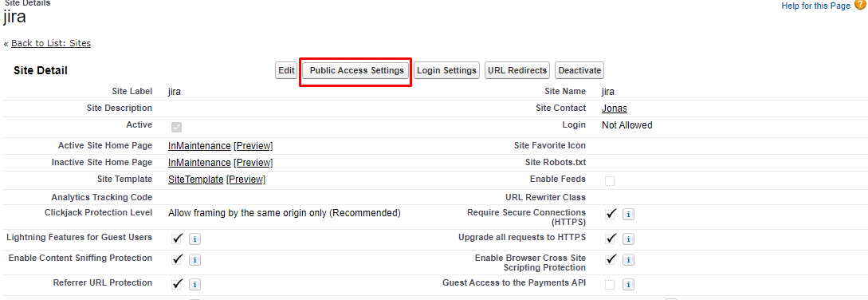Preview the Active Site Home Page
Viewport: 868px width, 300px height.
coord(253,146)
